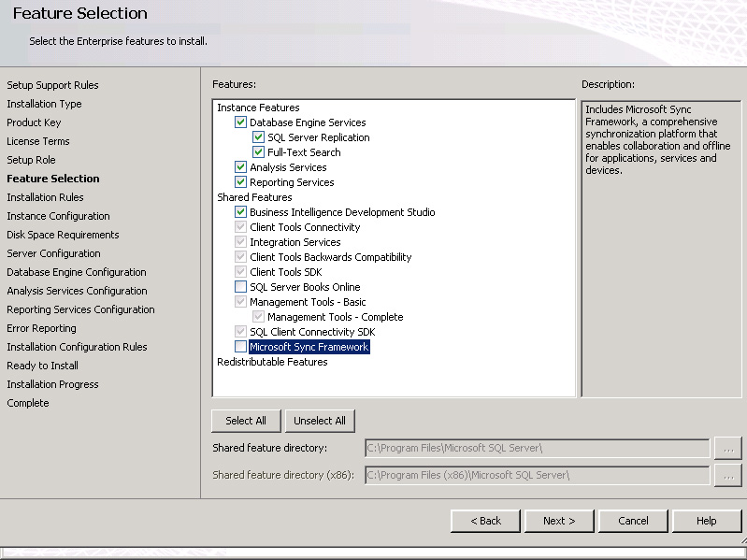Click Installation Rules step
Image resolution: width=747 pixels, height=560 pixels.
45,197
